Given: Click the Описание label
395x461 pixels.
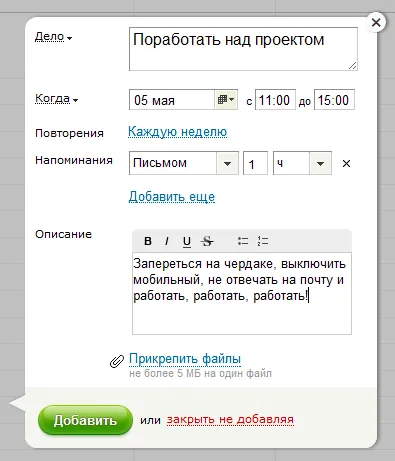Looking at the screenshot, I should (x=63, y=234).
